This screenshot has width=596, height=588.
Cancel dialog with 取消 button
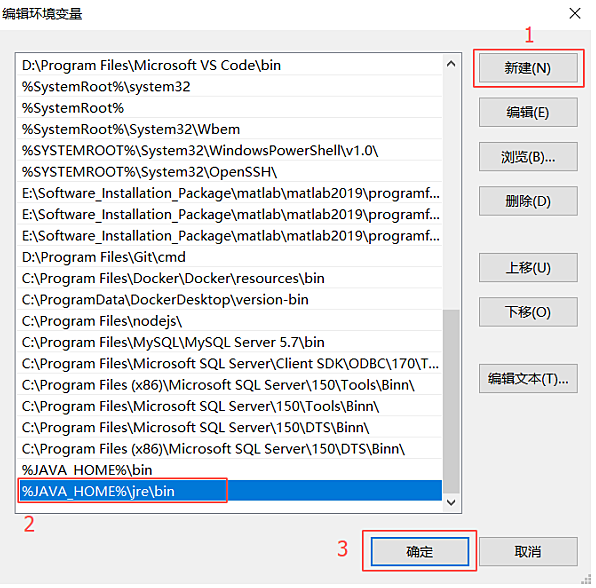[528, 551]
